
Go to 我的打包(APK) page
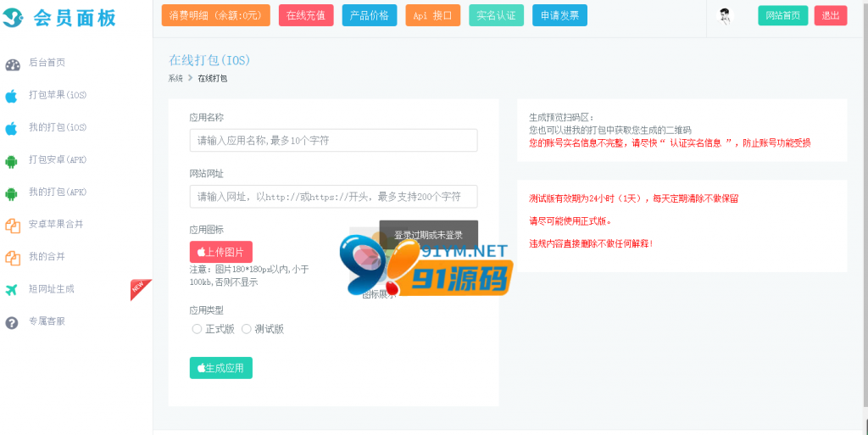[58, 192]
